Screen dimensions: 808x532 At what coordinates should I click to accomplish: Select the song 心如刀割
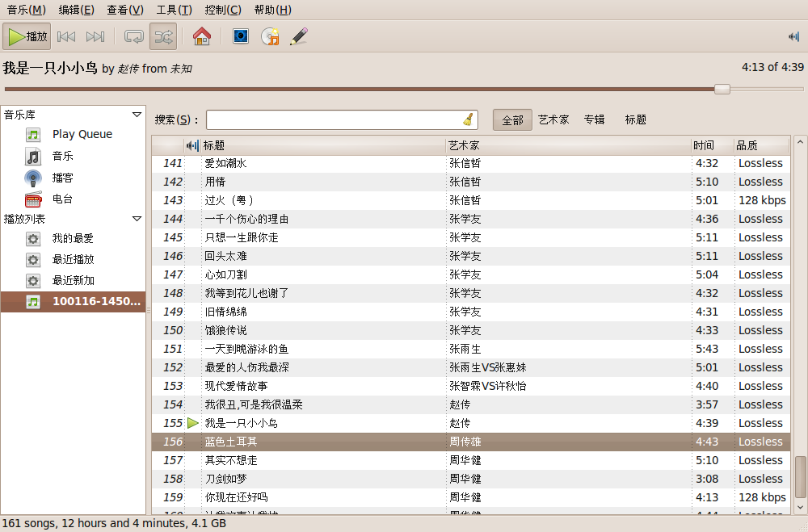(x=471, y=274)
